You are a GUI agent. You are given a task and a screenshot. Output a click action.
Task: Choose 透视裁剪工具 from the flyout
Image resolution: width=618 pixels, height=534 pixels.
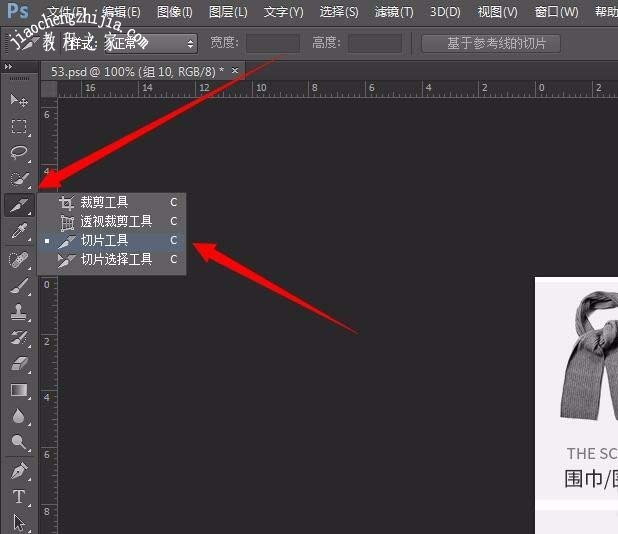click(112, 221)
